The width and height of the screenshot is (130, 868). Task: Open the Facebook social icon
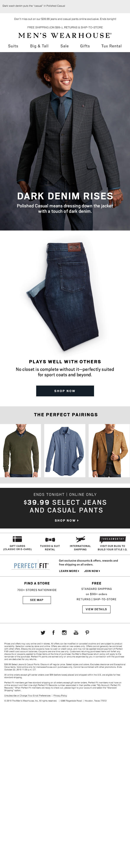pos(53,633)
